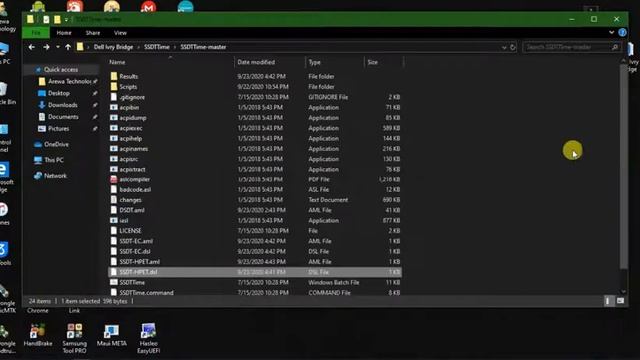640x360 pixels.
Task: Select the Scripts folder icon
Action: point(114,87)
